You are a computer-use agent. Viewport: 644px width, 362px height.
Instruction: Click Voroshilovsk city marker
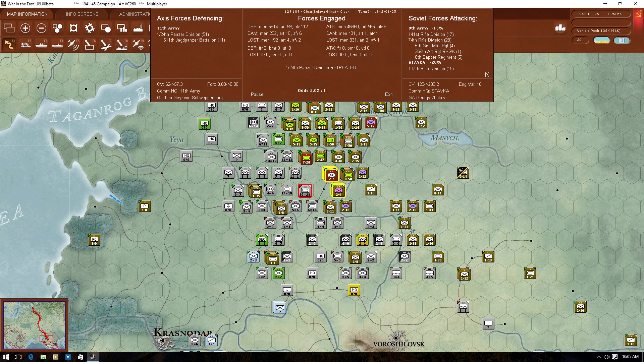point(396,338)
